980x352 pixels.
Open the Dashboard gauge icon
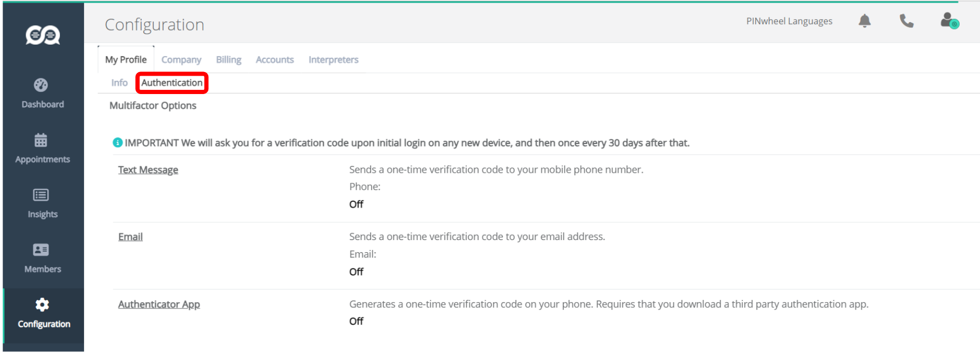tap(41, 85)
